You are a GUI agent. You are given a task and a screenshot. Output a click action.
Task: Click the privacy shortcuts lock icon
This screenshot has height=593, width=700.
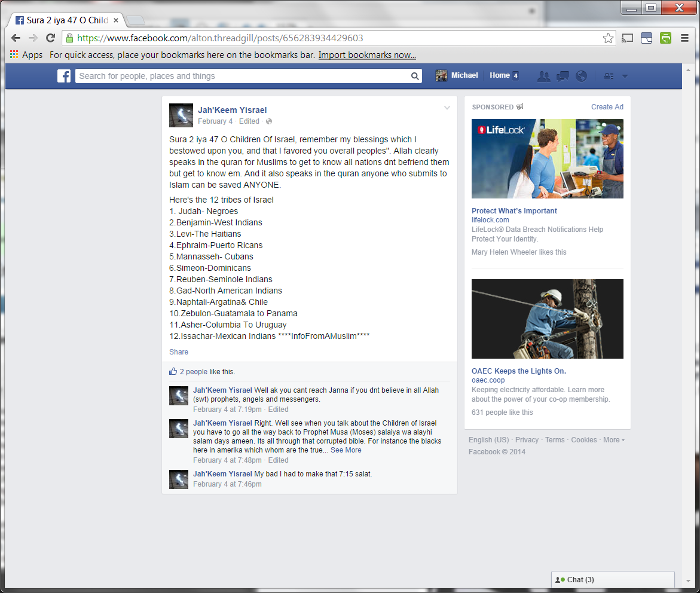[x=609, y=77]
